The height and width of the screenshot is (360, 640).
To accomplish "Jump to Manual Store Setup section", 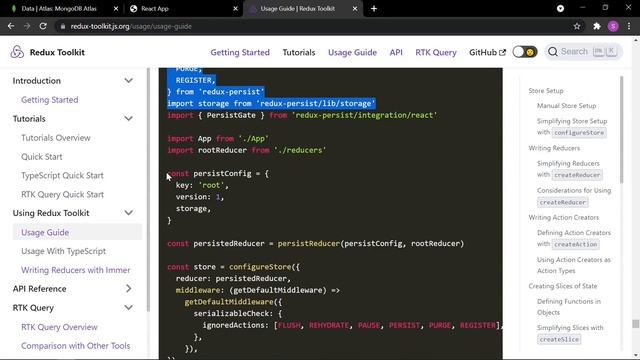I will 567,106.
